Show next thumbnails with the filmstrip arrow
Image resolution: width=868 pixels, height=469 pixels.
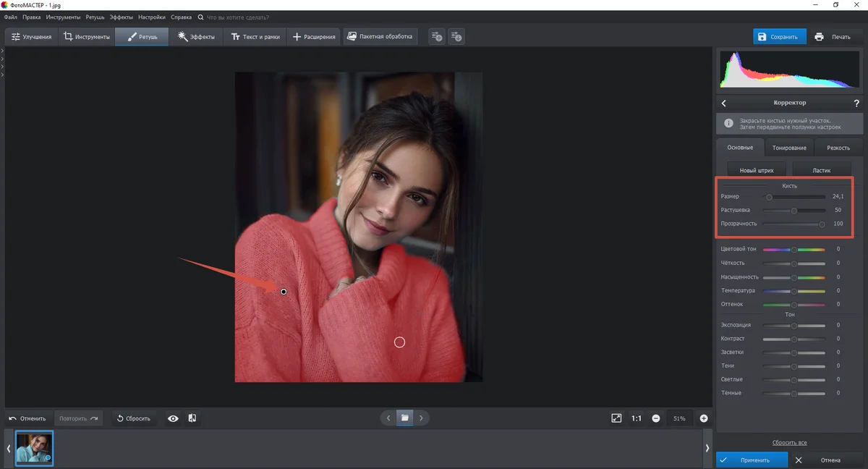[x=707, y=449]
